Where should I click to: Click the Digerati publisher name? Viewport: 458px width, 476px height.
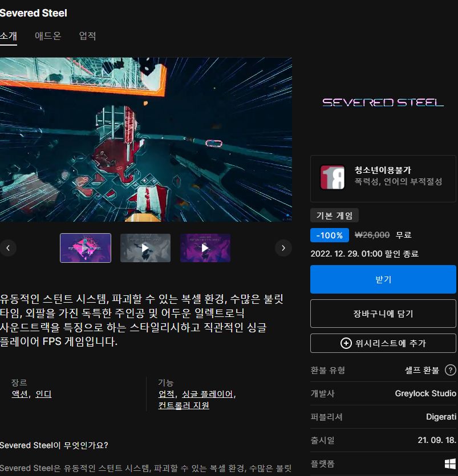coord(441,417)
